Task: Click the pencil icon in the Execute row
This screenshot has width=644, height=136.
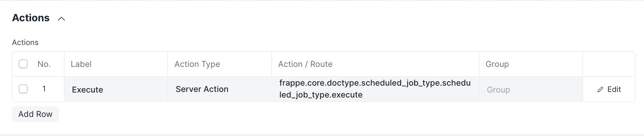Action: point(600,90)
